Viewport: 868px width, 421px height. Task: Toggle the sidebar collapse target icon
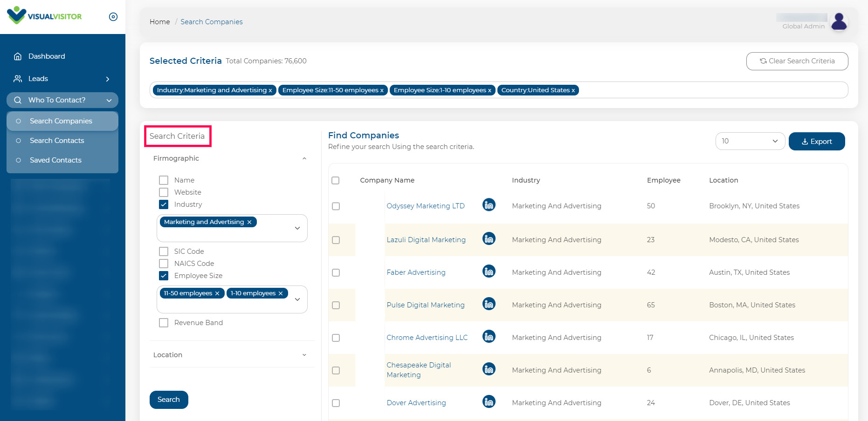[x=113, y=17]
